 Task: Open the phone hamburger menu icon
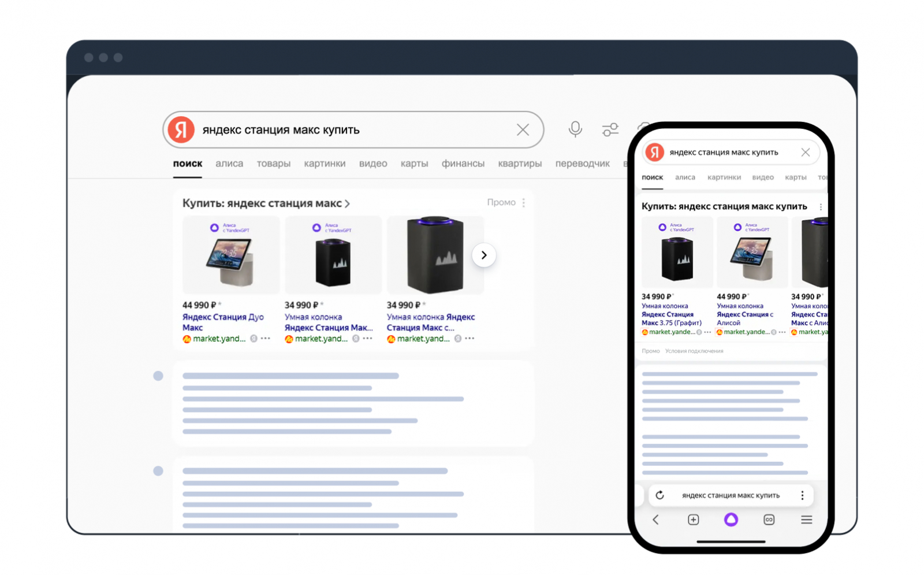click(806, 520)
